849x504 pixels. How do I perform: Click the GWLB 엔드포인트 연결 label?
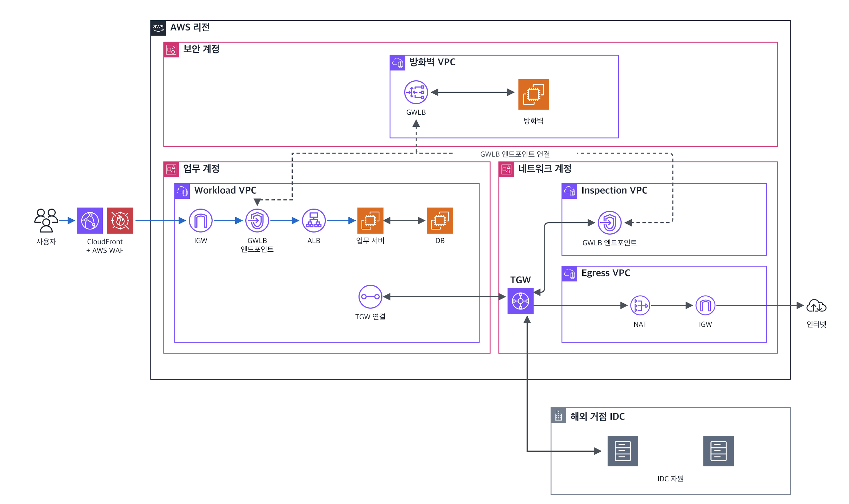[x=515, y=154]
